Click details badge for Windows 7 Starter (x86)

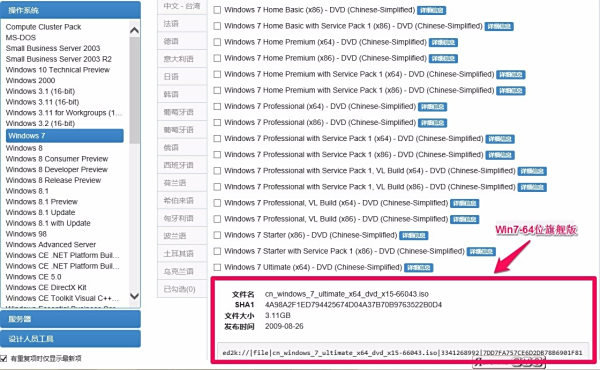pos(413,235)
